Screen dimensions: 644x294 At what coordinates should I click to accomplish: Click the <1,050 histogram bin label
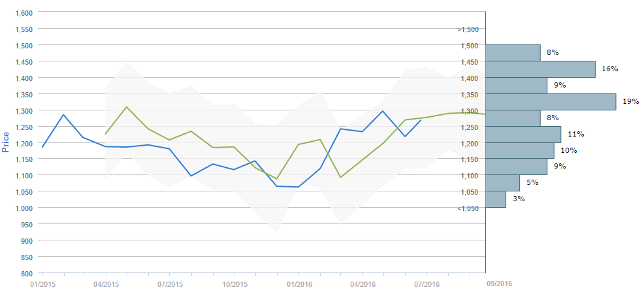click(x=468, y=208)
